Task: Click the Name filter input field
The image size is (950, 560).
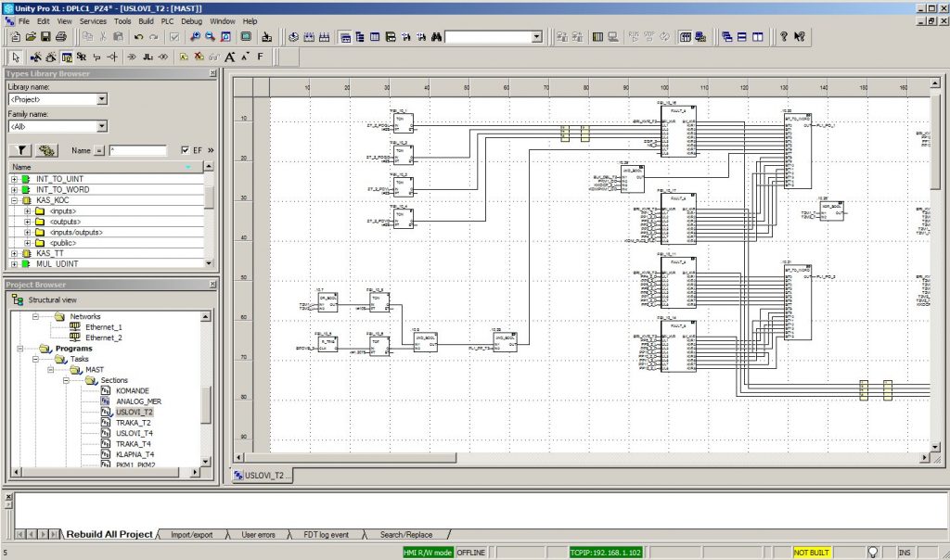Action: point(137,150)
